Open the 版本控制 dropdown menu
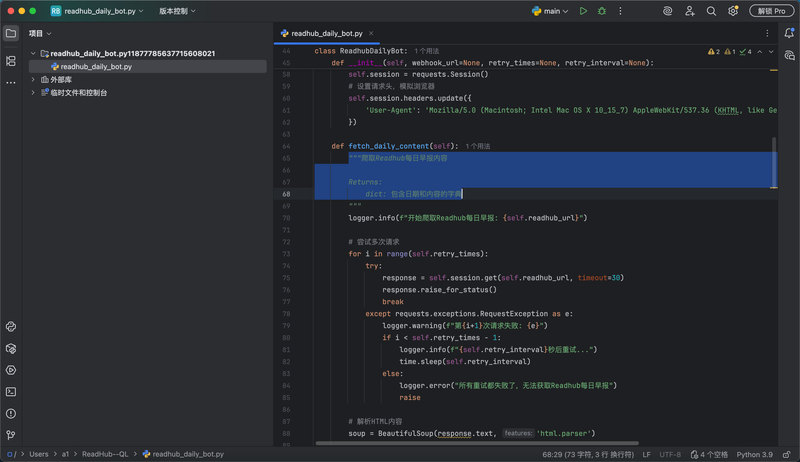Viewport: 800px width, 462px height. pos(177,11)
